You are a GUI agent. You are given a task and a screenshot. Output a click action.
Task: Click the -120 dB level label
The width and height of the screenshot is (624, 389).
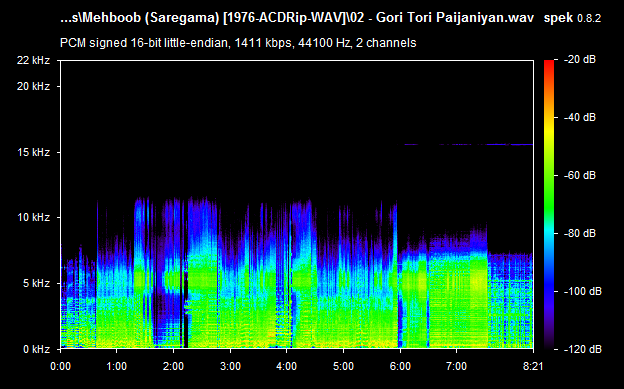coord(583,349)
